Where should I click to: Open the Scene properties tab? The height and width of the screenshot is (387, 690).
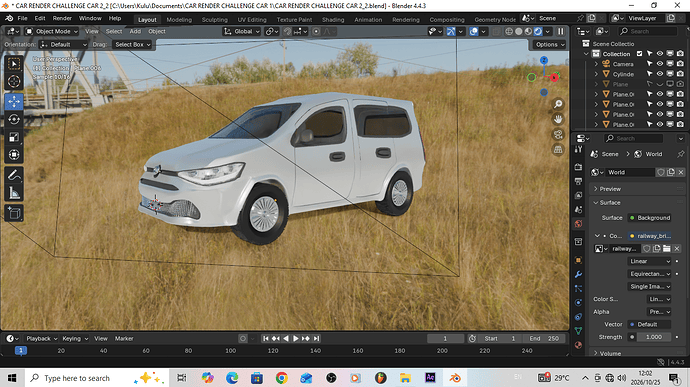pos(579,210)
